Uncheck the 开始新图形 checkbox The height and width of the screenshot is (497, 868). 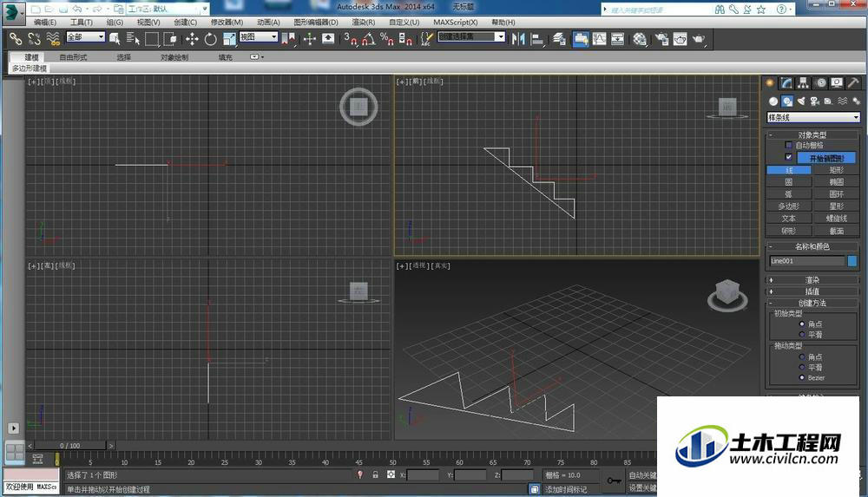point(788,157)
